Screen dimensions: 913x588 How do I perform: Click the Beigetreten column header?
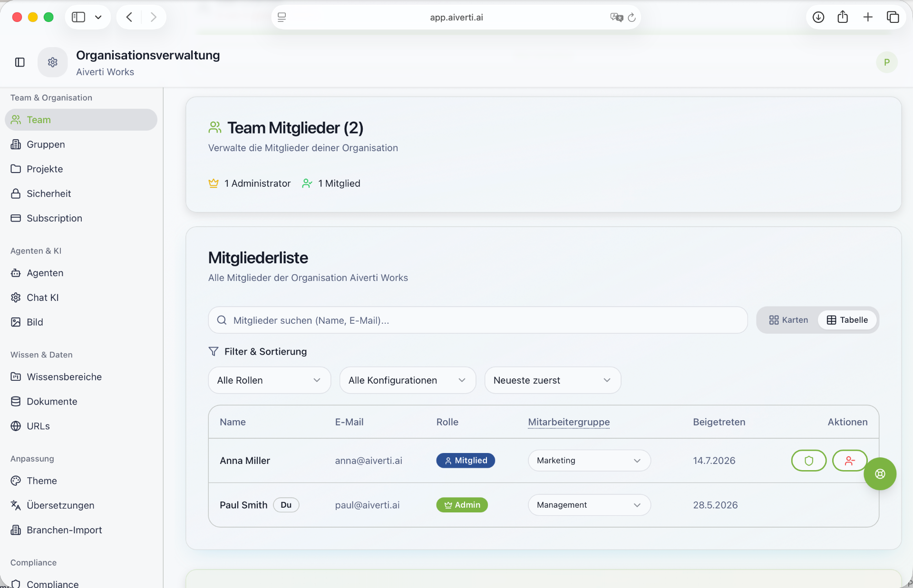click(x=719, y=422)
